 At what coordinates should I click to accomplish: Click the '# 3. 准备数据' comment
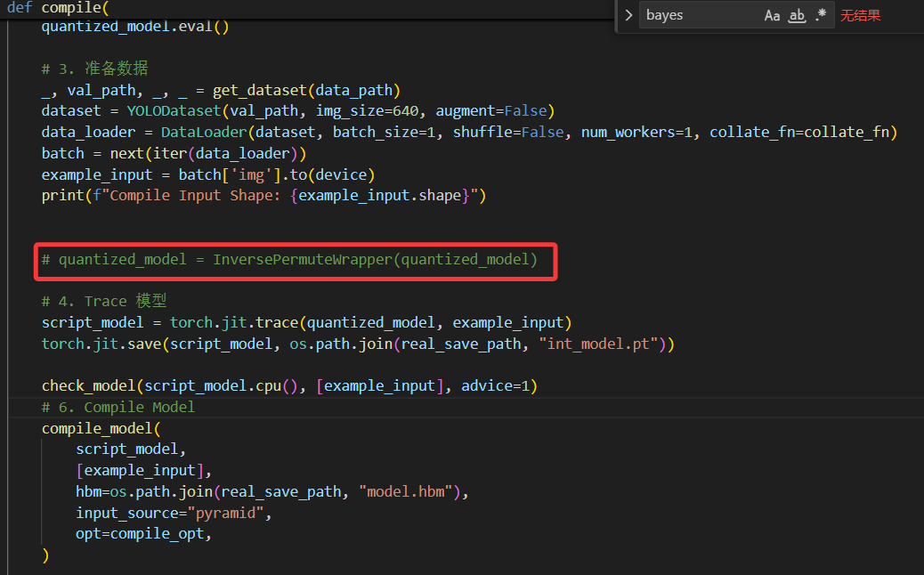tap(94, 69)
